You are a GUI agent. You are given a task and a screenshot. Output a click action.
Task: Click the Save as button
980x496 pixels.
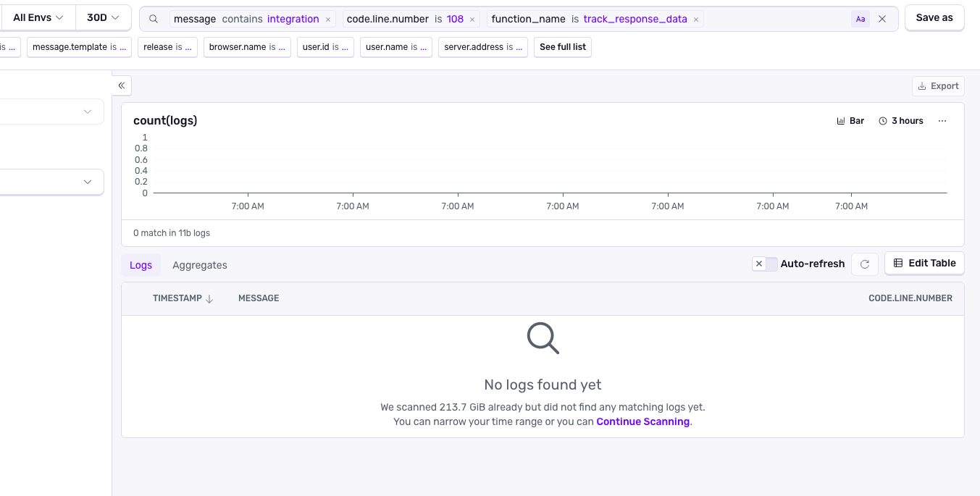point(934,18)
